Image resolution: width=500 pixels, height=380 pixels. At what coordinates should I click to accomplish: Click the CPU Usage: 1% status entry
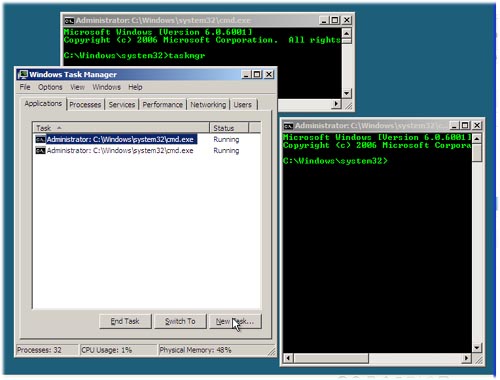coord(118,350)
